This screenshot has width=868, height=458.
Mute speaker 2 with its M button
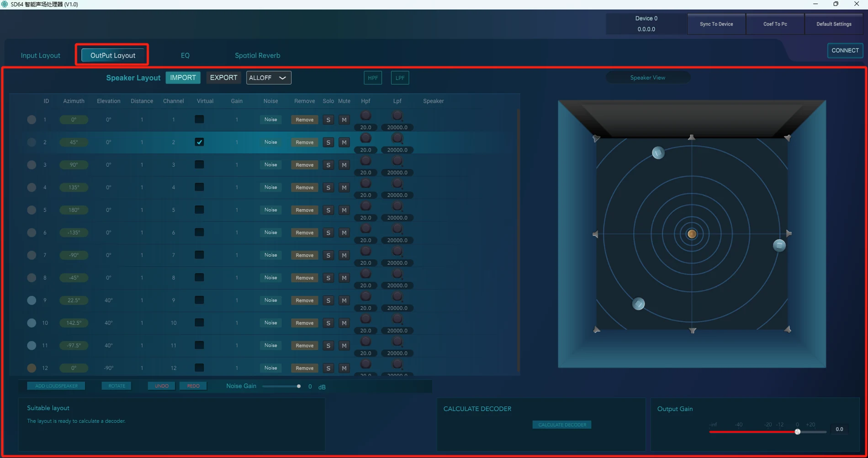coord(344,142)
